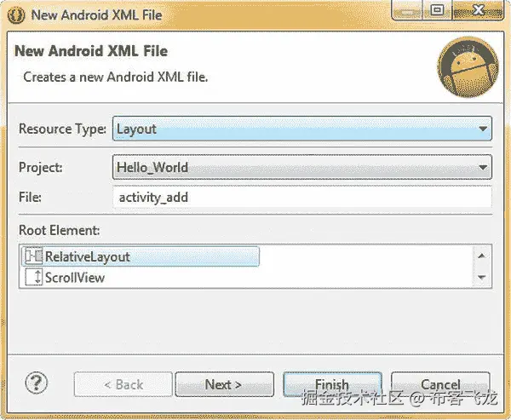Image resolution: width=511 pixels, height=420 pixels.
Task: Click root element list scroll down arrow
Action: (482, 277)
